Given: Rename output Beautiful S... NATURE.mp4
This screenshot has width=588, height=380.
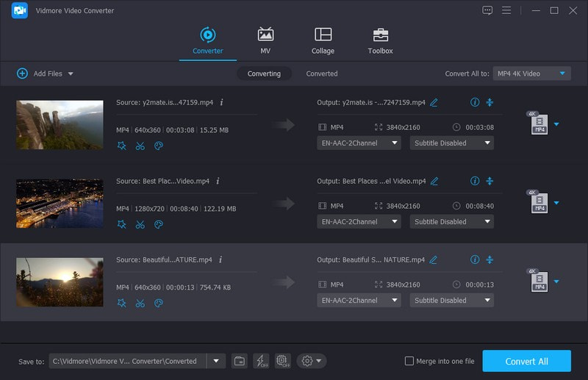Looking at the screenshot, I should 433,259.
